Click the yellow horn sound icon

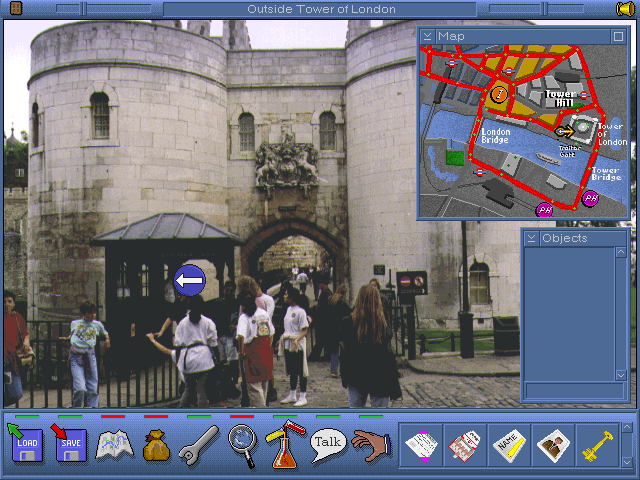click(x=625, y=9)
